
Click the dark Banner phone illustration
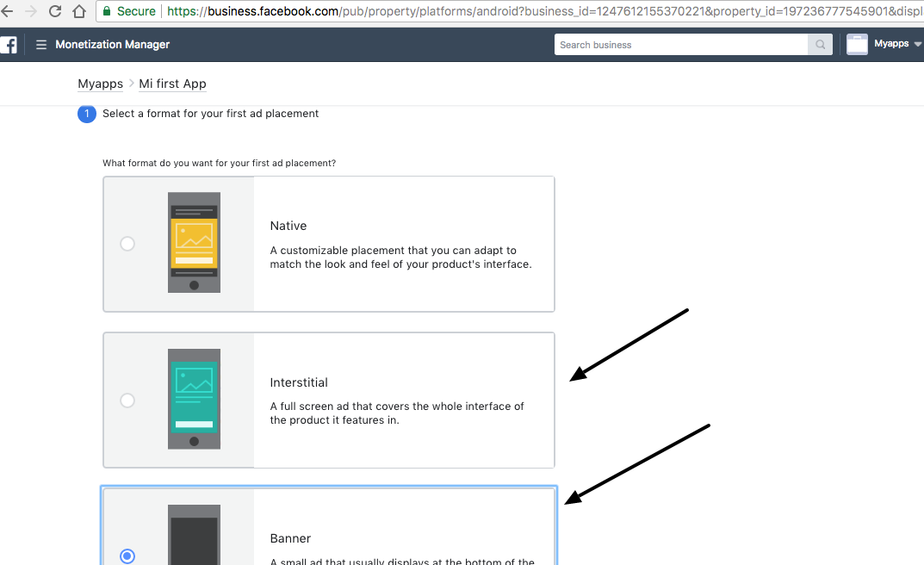click(x=194, y=535)
